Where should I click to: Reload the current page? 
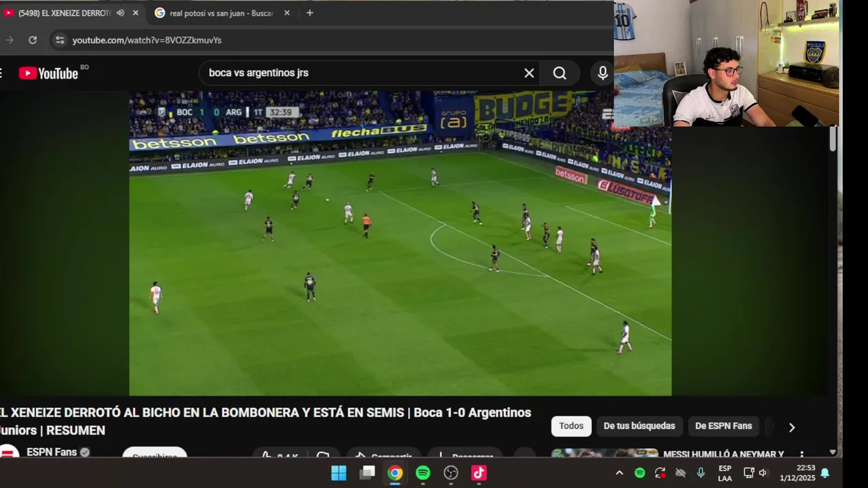pos(33,40)
